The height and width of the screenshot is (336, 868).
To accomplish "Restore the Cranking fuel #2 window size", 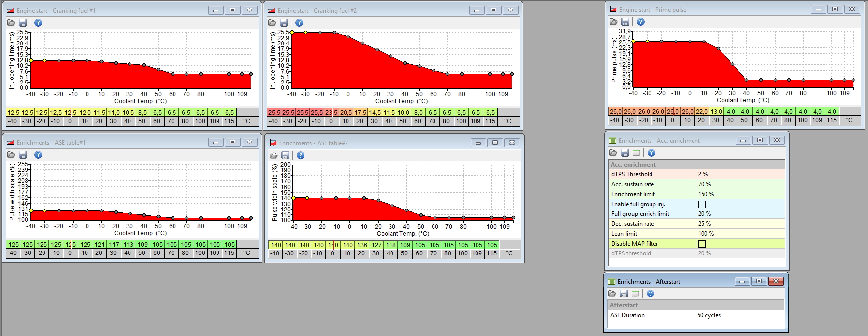I will [x=493, y=10].
